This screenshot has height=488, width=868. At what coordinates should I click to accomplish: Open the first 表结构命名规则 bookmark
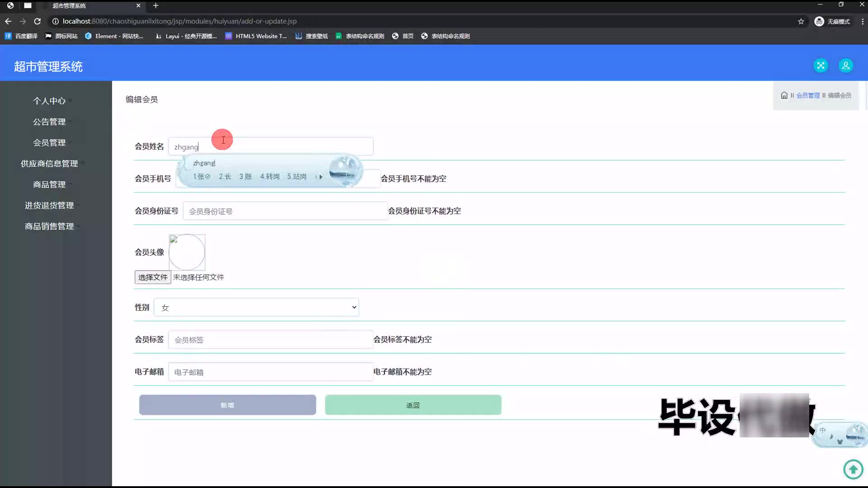coord(360,36)
